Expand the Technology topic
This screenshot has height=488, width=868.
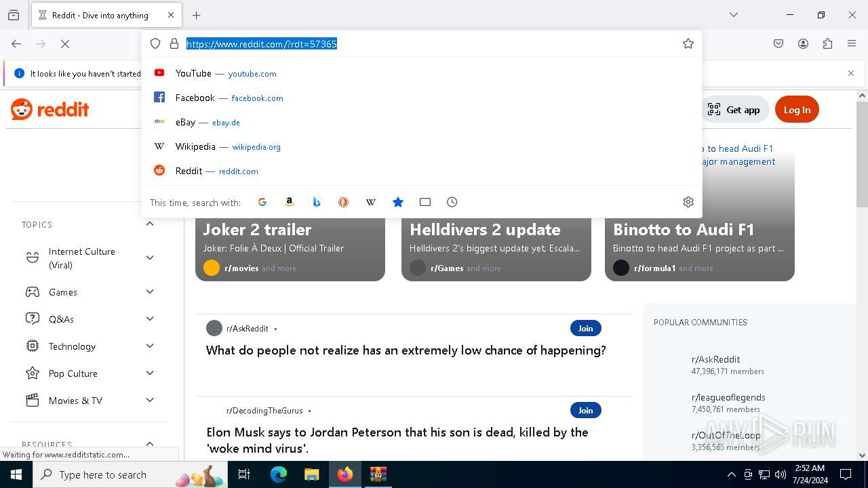[150, 346]
